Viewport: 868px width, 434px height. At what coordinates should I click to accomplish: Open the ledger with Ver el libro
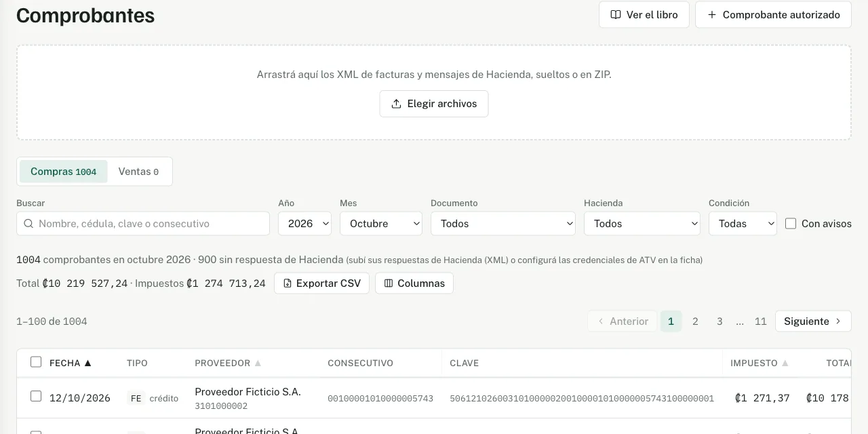pos(644,15)
